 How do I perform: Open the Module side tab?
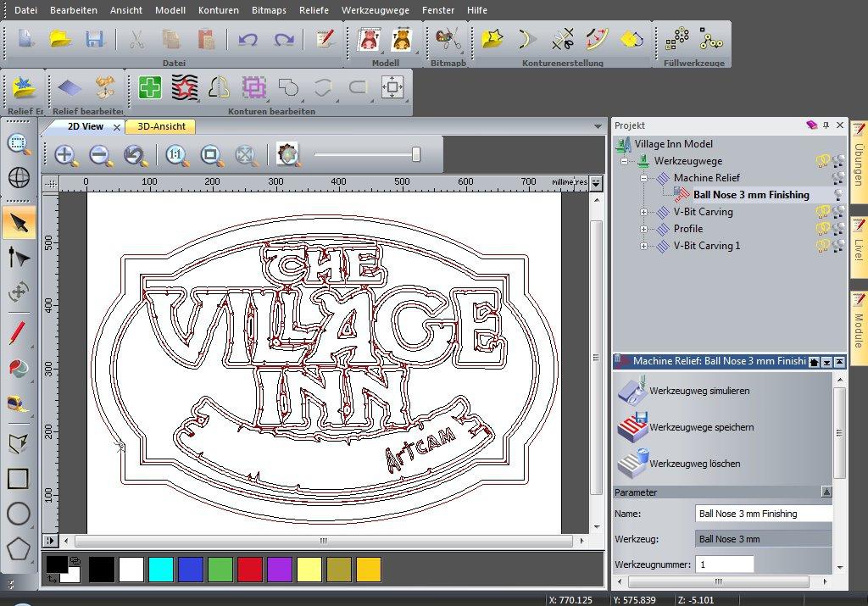[x=859, y=328]
